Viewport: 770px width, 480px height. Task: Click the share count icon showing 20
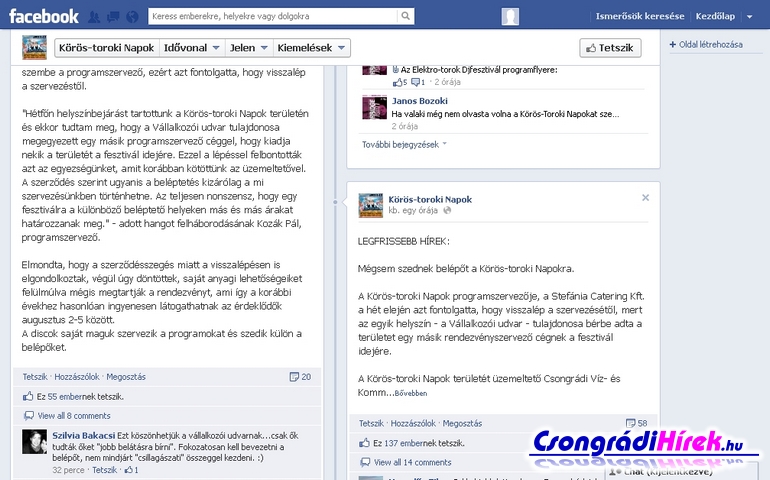tap(300, 377)
